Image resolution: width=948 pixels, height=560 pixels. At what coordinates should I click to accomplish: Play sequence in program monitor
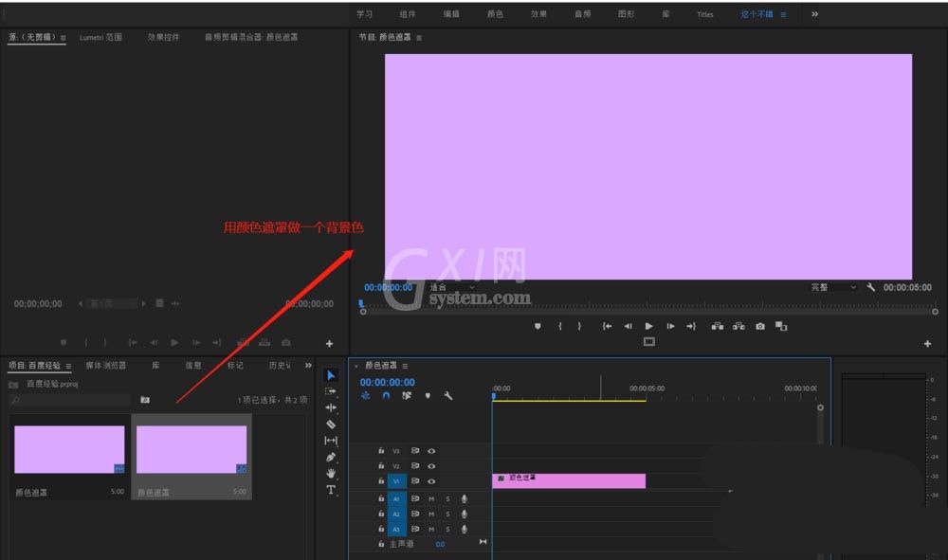tap(648, 326)
